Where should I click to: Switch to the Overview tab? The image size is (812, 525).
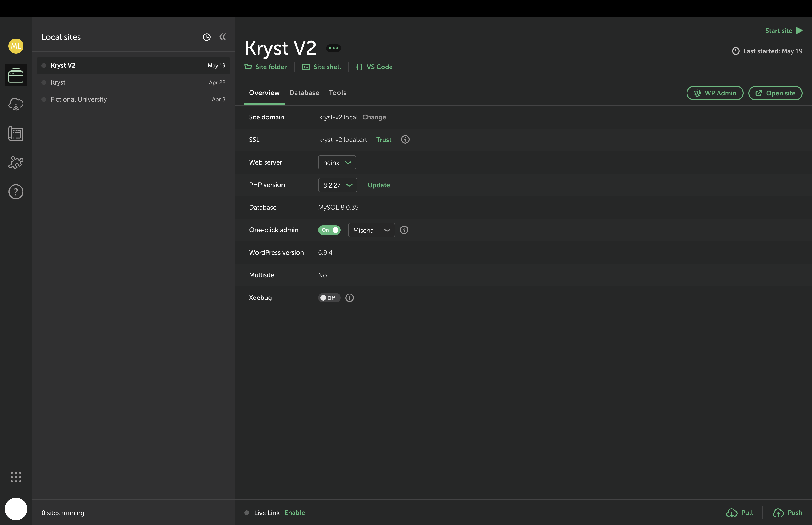click(x=264, y=93)
